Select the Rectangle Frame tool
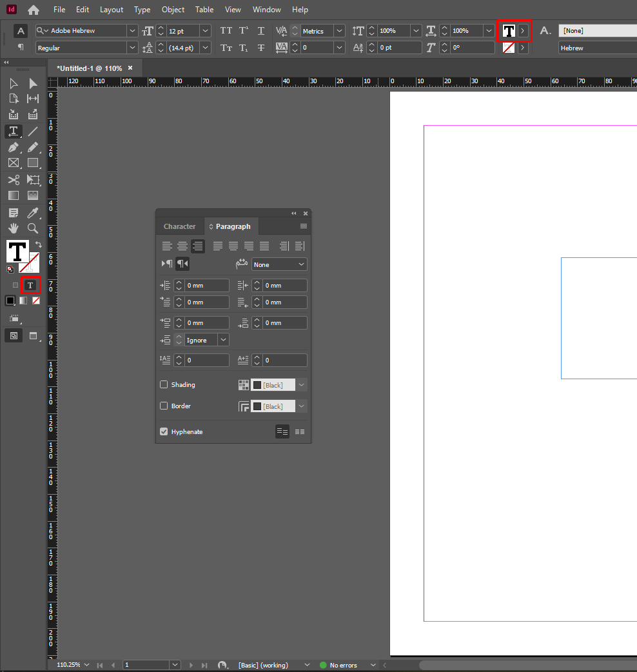The width and height of the screenshot is (637, 672). [13, 163]
